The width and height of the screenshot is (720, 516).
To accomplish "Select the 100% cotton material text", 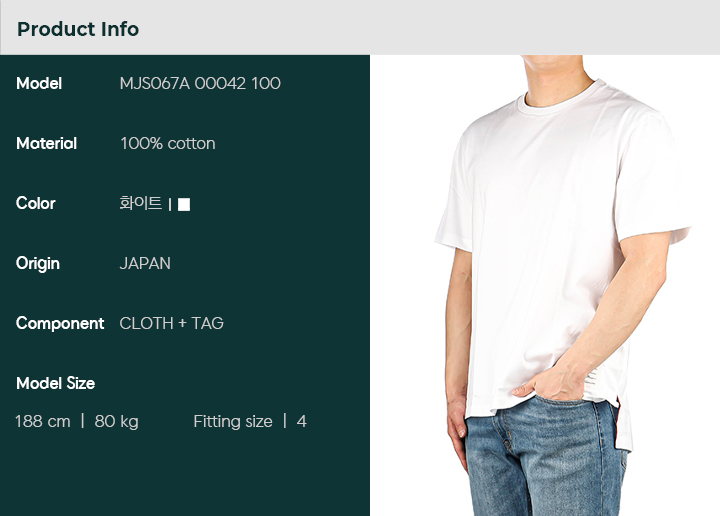I will click(x=168, y=144).
